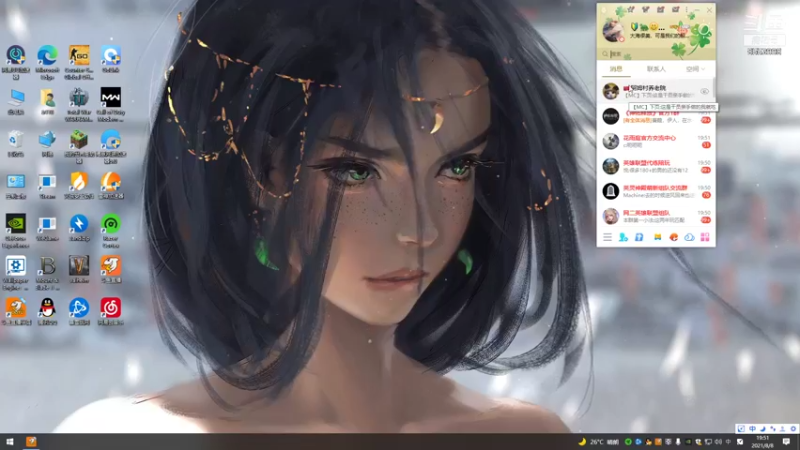The image size is (800, 450).
Task: Expand the 空间 dropdown tab in QQ
Action: (x=695, y=69)
